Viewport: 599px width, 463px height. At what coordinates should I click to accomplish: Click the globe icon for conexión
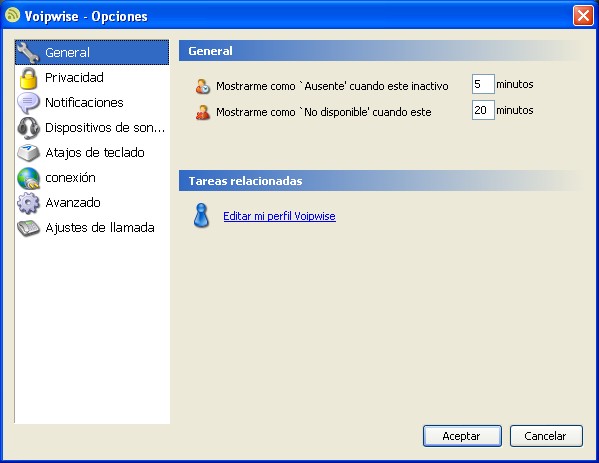pyautogui.click(x=28, y=178)
